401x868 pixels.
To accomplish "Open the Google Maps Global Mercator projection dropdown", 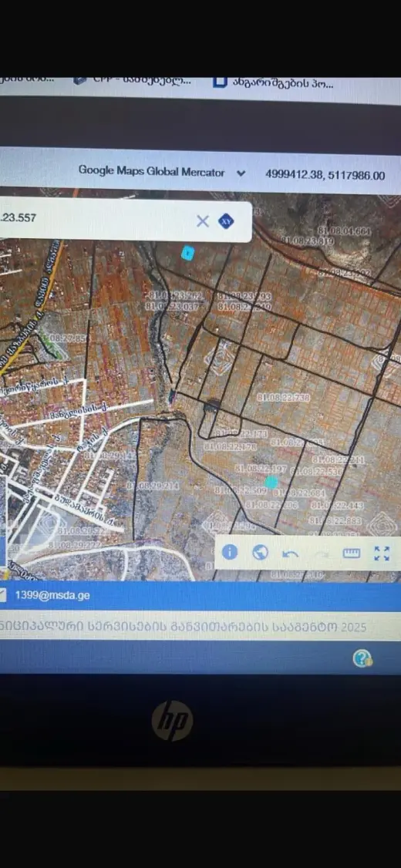I will click(x=162, y=172).
